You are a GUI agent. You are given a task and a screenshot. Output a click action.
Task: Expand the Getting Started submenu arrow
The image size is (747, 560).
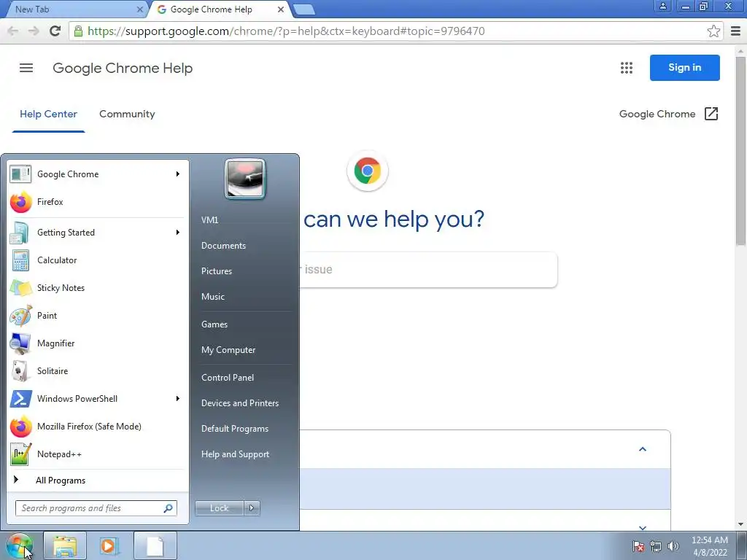tap(178, 233)
